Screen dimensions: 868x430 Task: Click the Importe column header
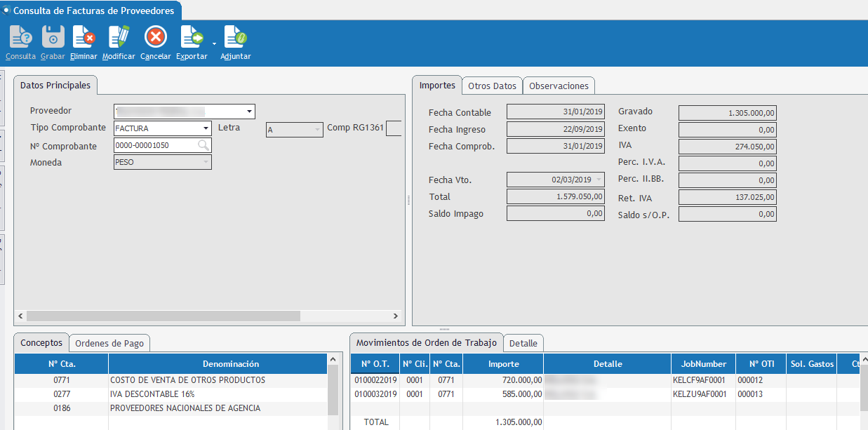tap(503, 364)
